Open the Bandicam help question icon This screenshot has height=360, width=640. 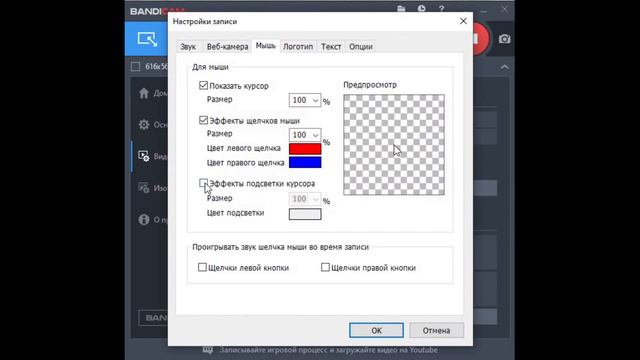(x=442, y=9)
